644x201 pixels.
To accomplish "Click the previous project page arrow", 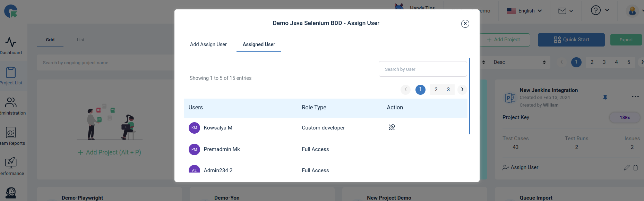I will coord(561,62).
